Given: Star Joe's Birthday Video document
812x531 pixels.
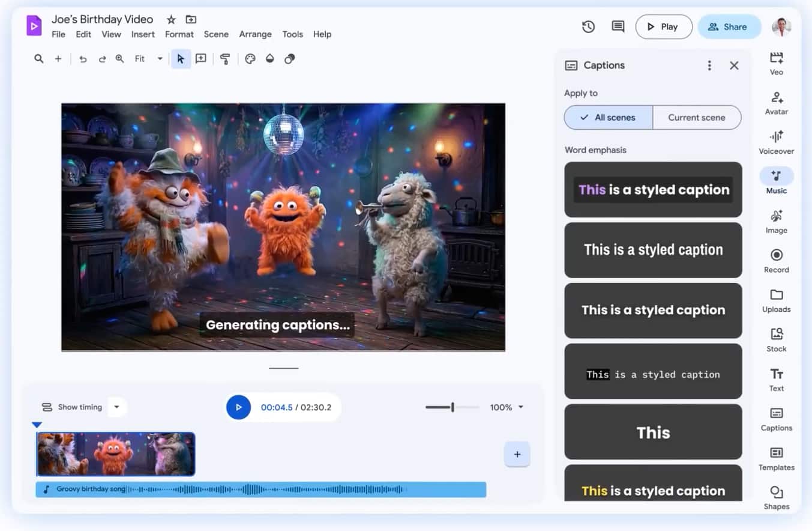Looking at the screenshot, I should coord(171,20).
